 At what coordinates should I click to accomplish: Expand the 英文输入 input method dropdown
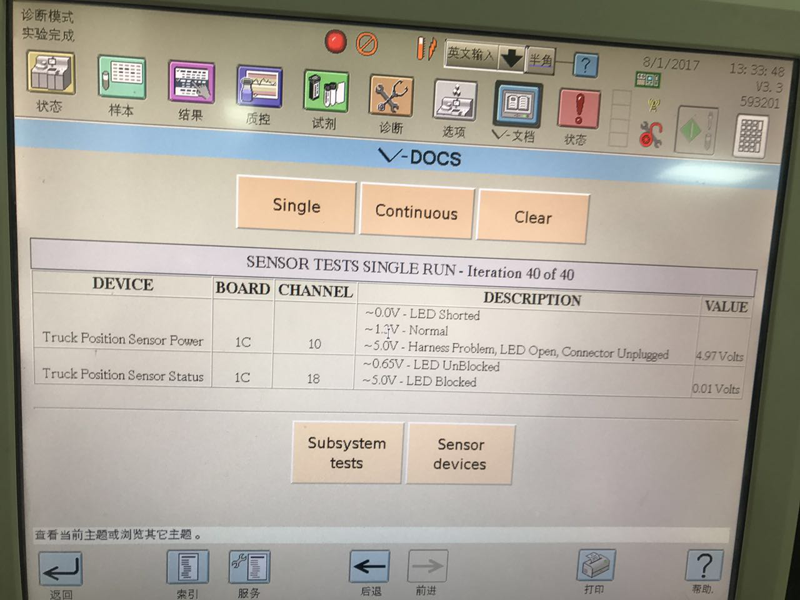[511, 56]
